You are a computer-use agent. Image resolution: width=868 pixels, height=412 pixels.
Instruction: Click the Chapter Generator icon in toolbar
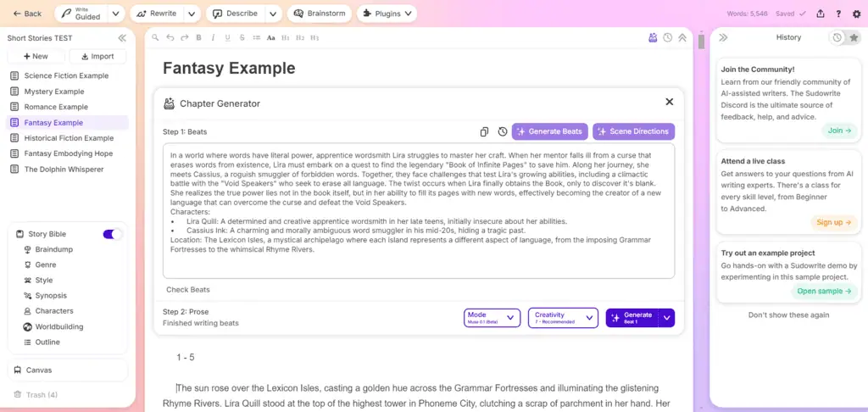point(652,37)
